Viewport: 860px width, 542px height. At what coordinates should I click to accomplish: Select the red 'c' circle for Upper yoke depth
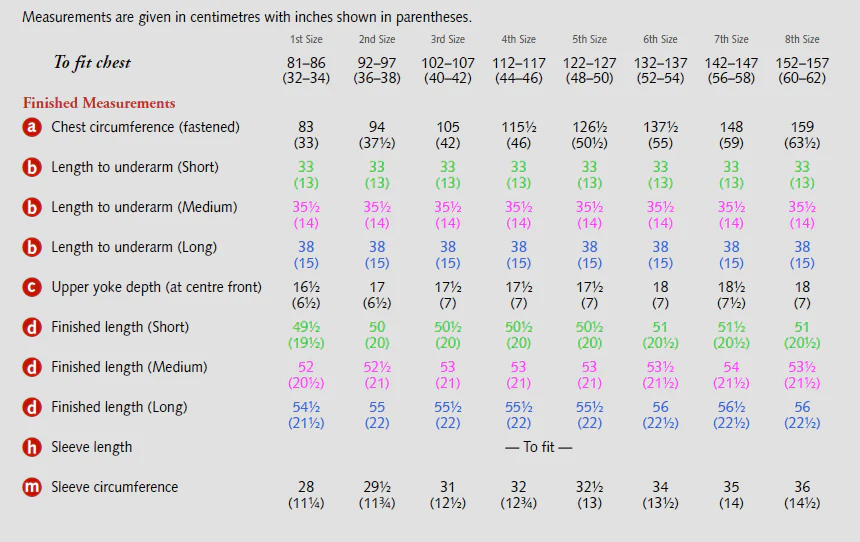pyautogui.click(x=32, y=287)
